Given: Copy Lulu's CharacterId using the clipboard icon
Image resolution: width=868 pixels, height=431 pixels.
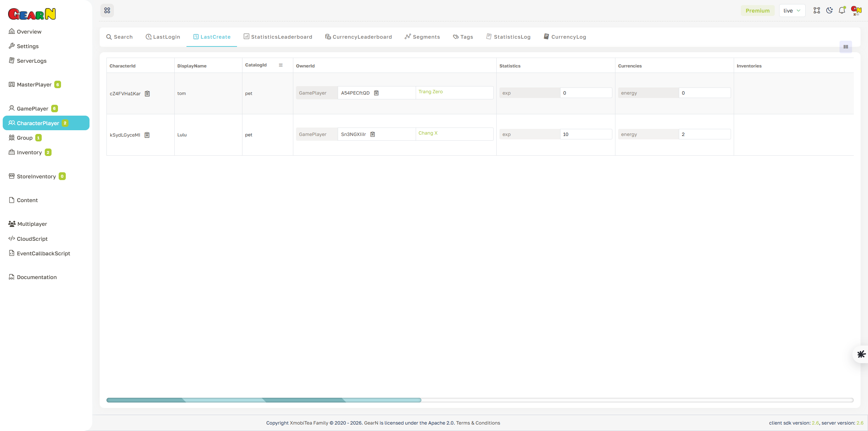Looking at the screenshot, I should point(147,135).
